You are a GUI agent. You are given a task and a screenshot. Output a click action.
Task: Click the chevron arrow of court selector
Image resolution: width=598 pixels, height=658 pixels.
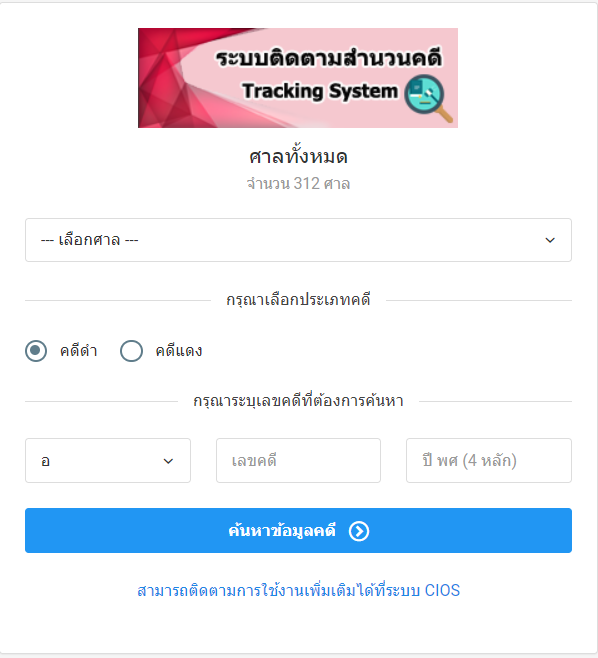(x=550, y=240)
